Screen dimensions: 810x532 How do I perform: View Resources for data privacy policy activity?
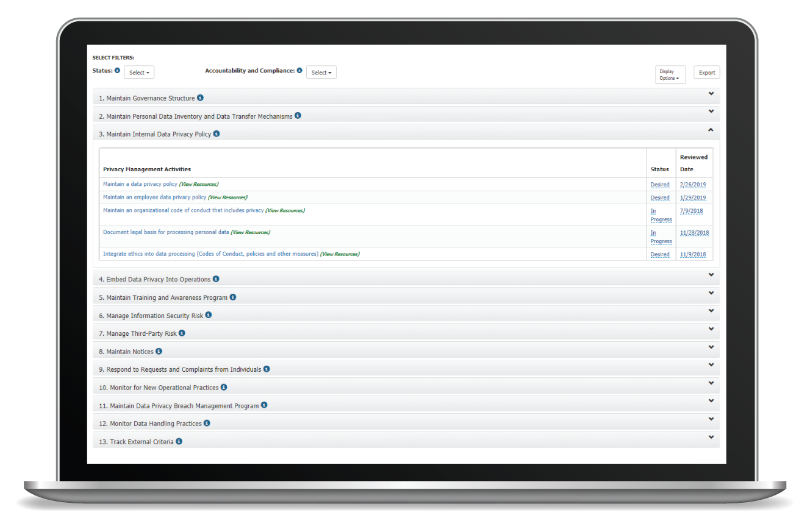pos(199,184)
